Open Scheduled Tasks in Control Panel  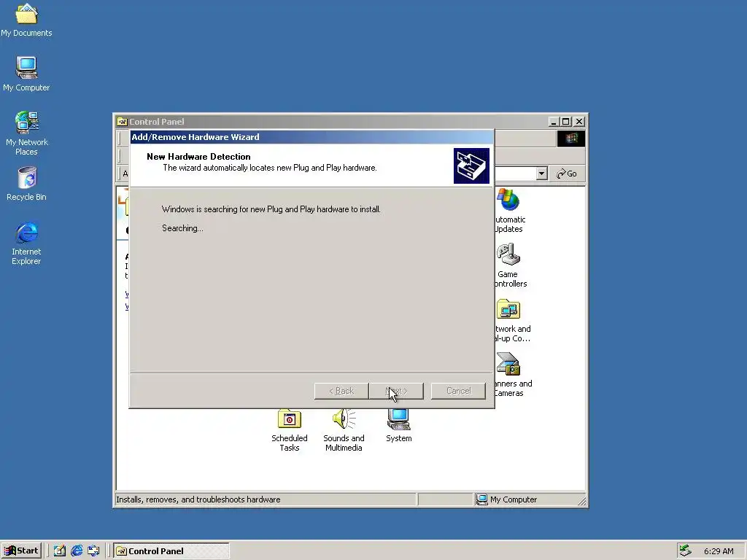point(289,430)
